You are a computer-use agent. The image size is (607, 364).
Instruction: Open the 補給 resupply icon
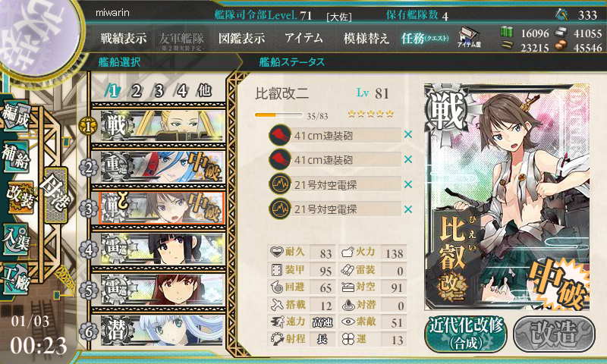15,156
